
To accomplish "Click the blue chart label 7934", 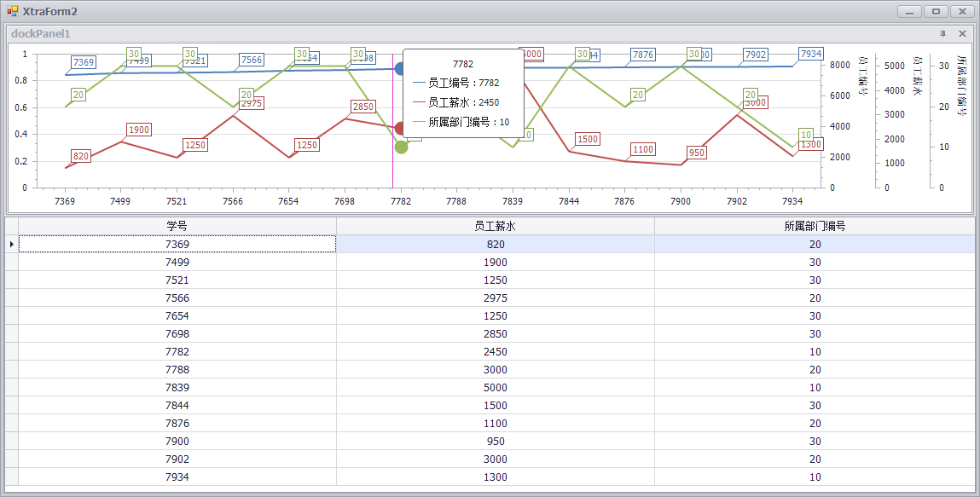I will coord(811,54).
